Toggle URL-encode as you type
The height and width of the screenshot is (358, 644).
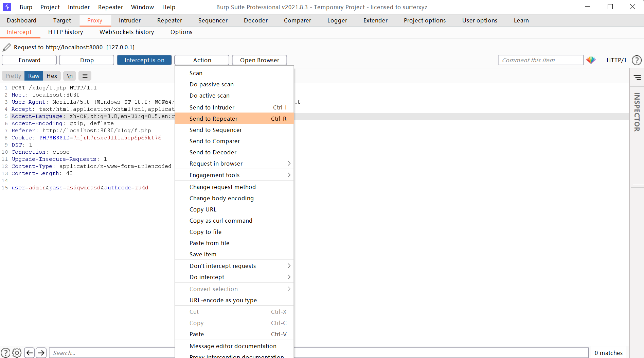234,300
